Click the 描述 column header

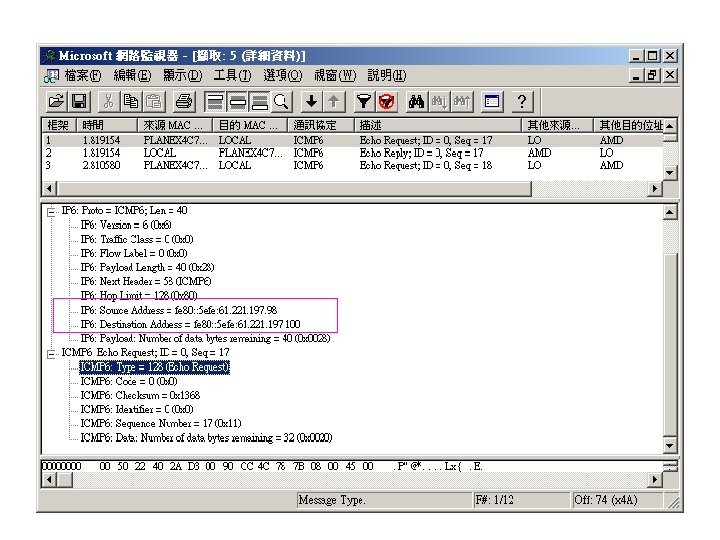pyautogui.click(x=438, y=125)
